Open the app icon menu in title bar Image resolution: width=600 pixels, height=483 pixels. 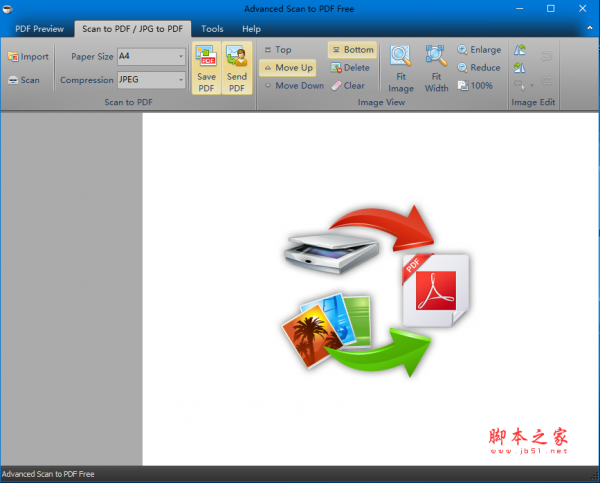tap(7, 8)
